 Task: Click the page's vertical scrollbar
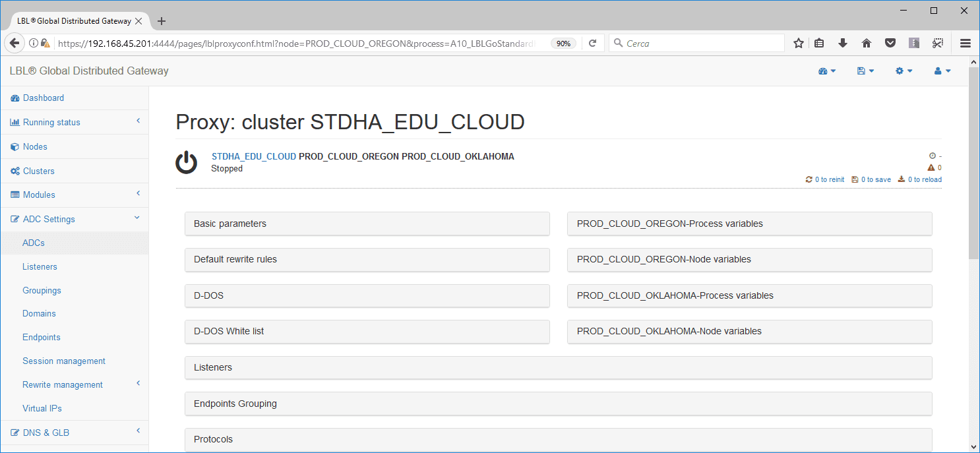(973, 165)
